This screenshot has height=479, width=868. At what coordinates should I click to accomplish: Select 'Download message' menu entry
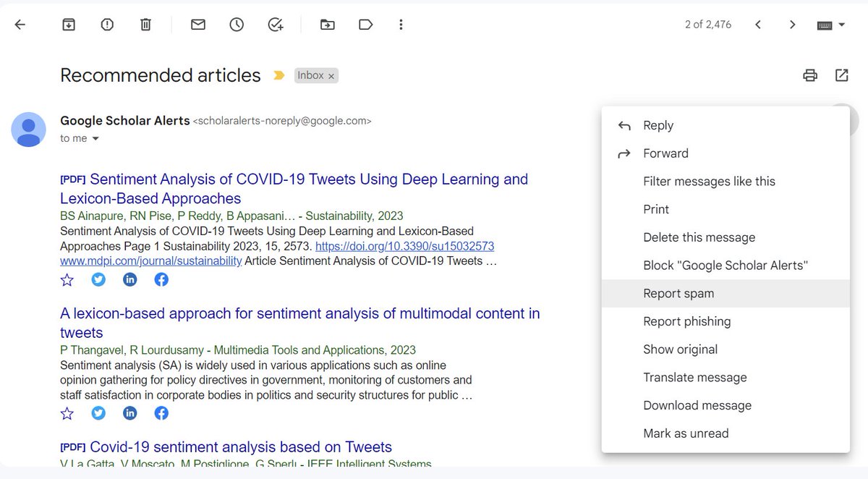point(726,405)
